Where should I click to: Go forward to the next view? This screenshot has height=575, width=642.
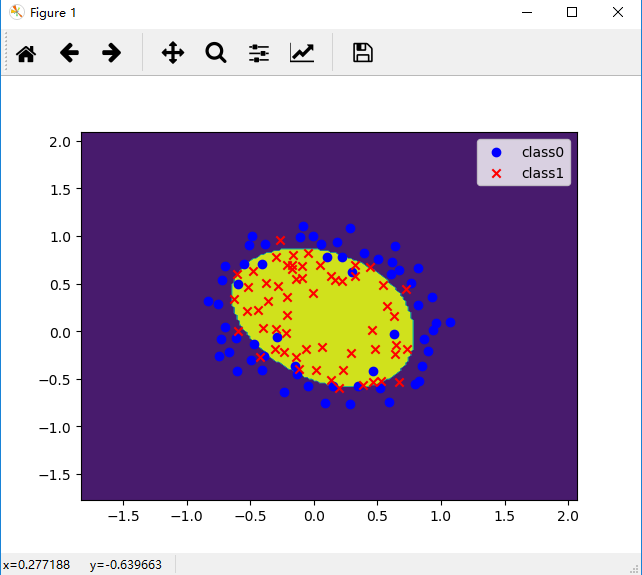coord(112,53)
